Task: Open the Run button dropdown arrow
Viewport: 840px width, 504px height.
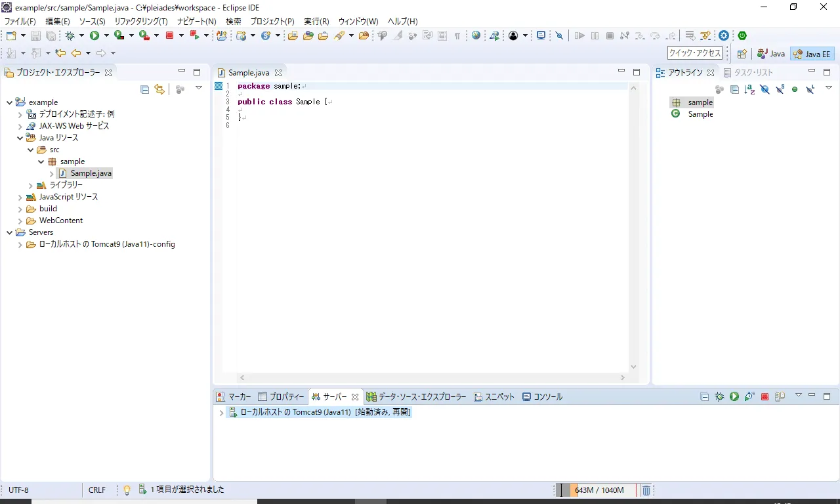Action: [106, 35]
